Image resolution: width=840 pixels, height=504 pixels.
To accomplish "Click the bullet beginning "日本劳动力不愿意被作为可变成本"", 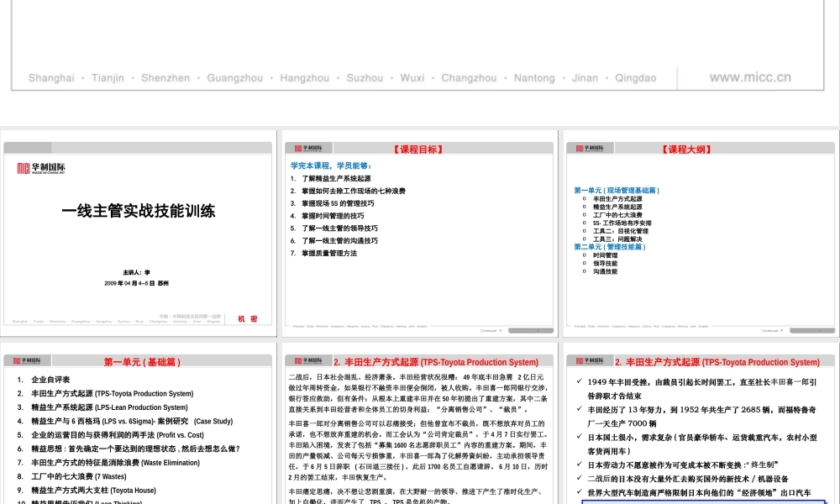I will [682, 465].
